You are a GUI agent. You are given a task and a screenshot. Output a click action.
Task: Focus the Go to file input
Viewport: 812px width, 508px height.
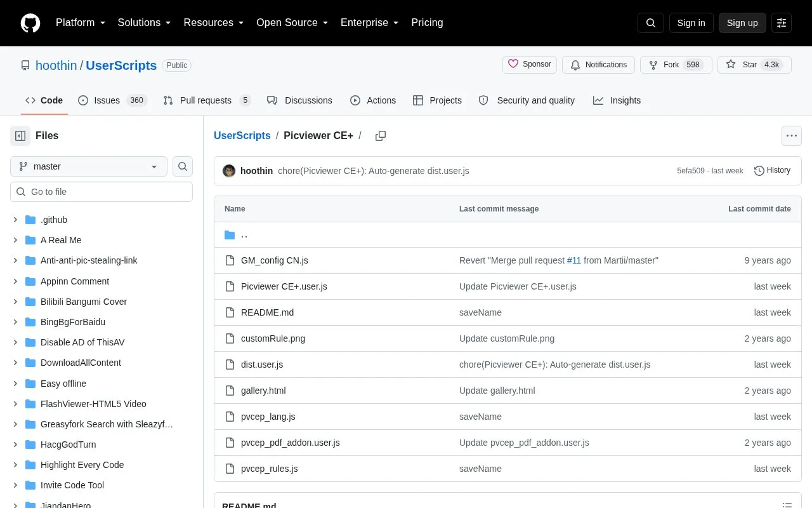pyautogui.click(x=101, y=192)
